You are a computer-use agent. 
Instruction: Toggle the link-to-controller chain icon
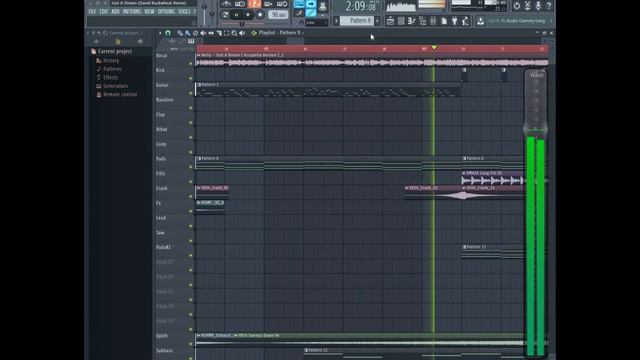pyautogui.click(x=311, y=13)
